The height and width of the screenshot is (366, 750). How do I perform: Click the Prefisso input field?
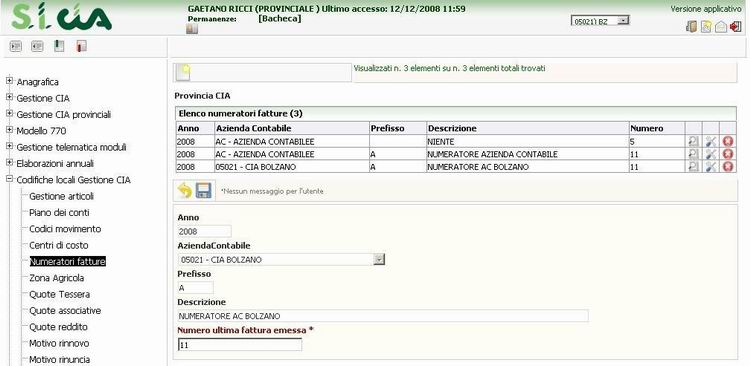[x=195, y=288]
